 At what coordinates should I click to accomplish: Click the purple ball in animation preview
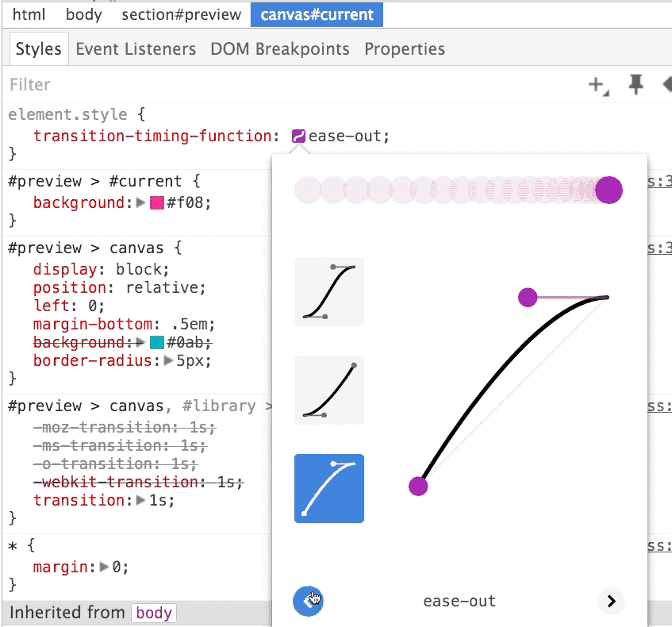[609, 190]
